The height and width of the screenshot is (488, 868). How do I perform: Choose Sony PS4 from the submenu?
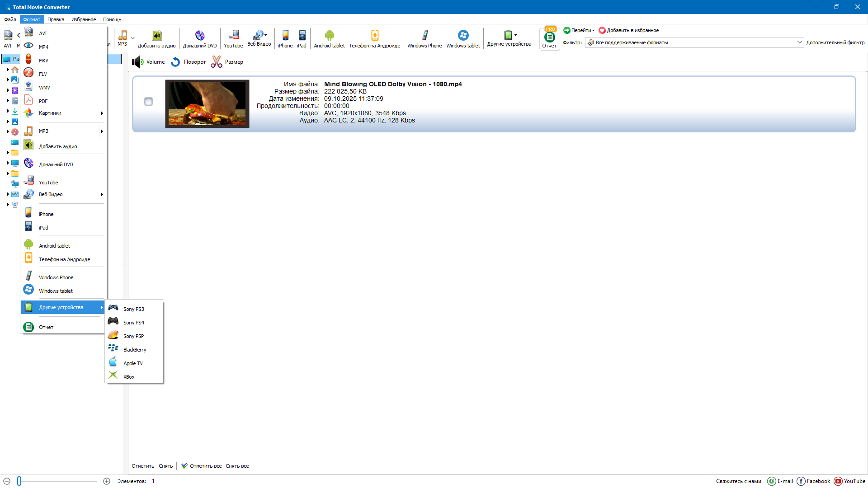(133, 323)
